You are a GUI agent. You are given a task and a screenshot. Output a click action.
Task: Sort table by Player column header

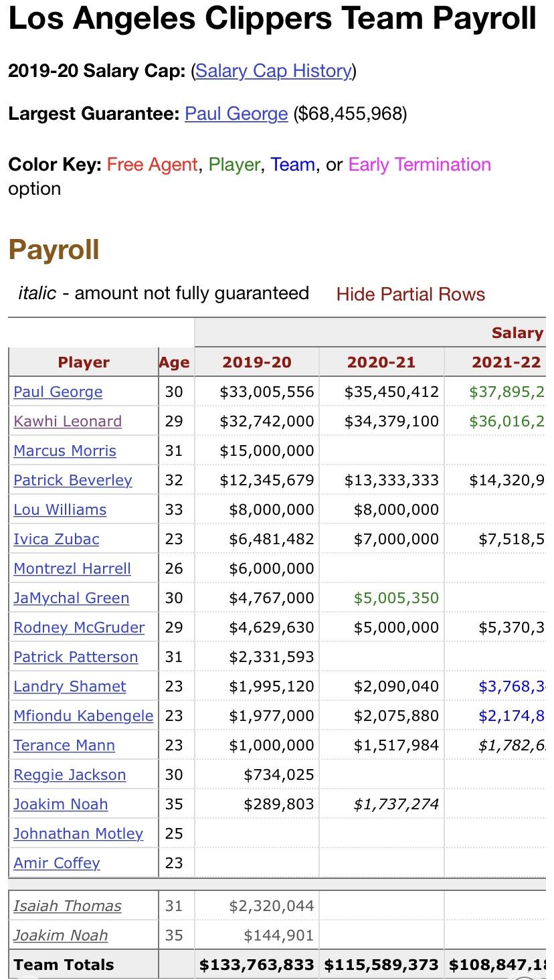point(84,362)
